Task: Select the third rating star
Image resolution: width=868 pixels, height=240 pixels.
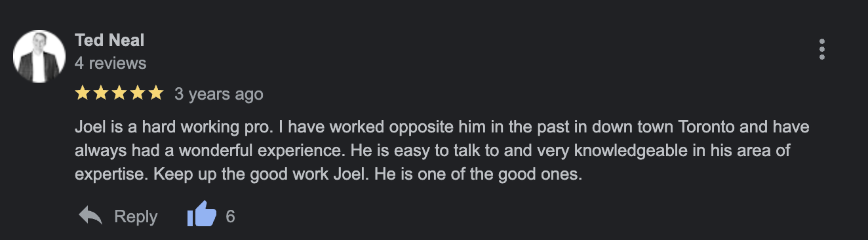Action: [x=119, y=94]
